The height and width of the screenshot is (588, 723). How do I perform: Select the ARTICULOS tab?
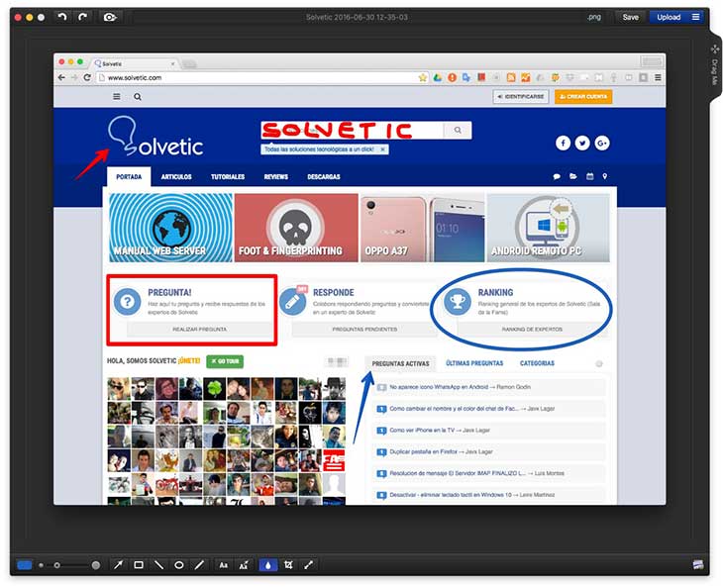[x=176, y=177]
